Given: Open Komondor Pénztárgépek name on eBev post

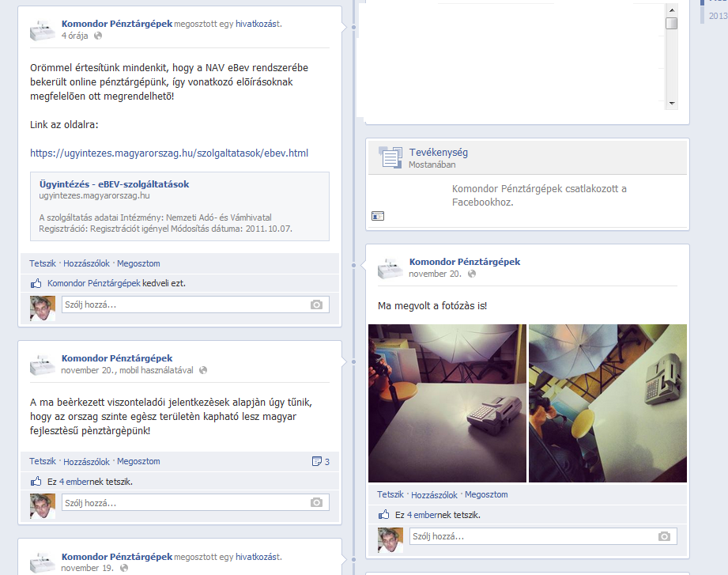Looking at the screenshot, I should click(x=117, y=24).
